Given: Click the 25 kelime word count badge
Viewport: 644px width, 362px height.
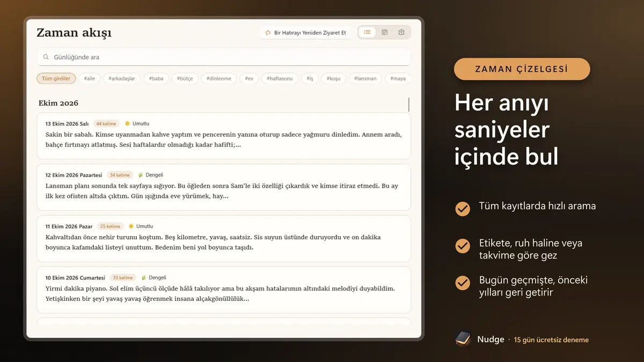Looking at the screenshot, I should click(x=111, y=226).
